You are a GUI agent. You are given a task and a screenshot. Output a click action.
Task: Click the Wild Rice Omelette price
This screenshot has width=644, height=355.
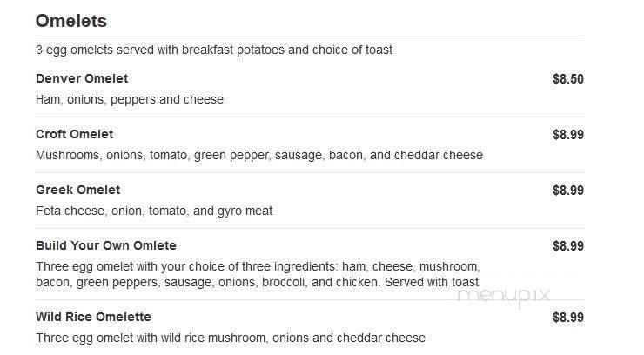click(568, 318)
